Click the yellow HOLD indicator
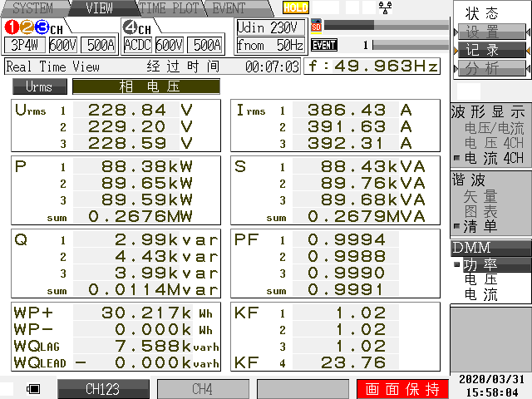This screenshot has width=532, height=399. [x=295, y=7]
